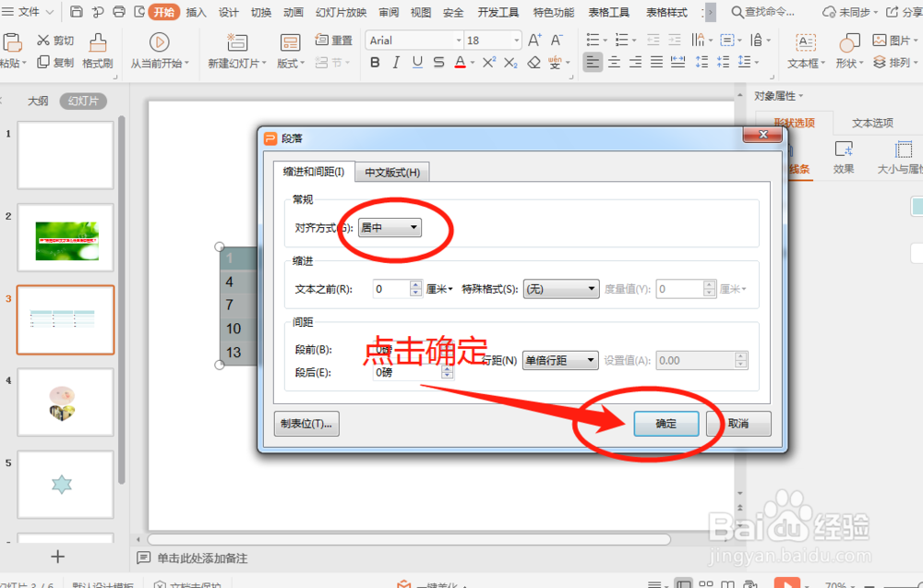The width and height of the screenshot is (923, 588).
Task: Open the 特殊格式 dropdown showing 无
Action: point(560,288)
